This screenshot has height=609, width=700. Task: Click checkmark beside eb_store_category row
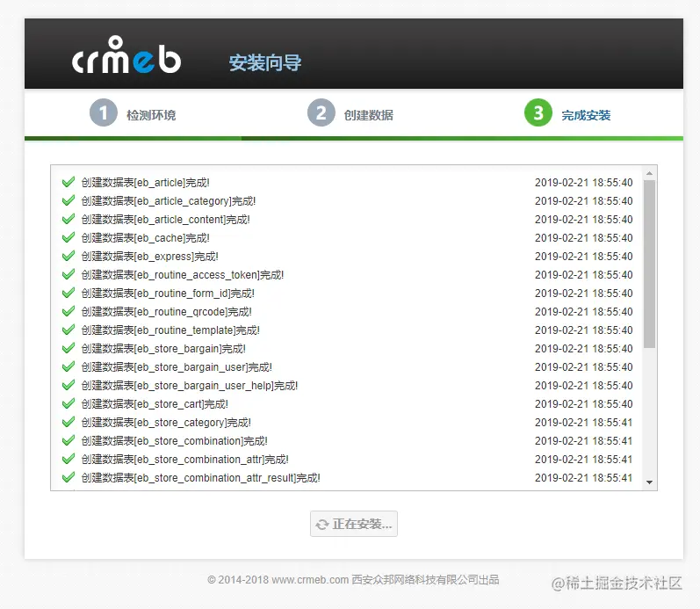click(69, 422)
